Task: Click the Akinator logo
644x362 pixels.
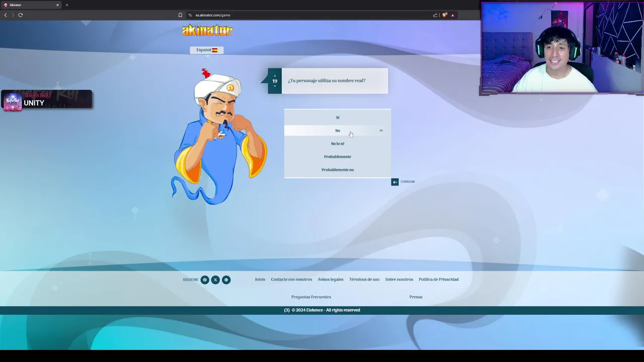Action: click(207, 30)
